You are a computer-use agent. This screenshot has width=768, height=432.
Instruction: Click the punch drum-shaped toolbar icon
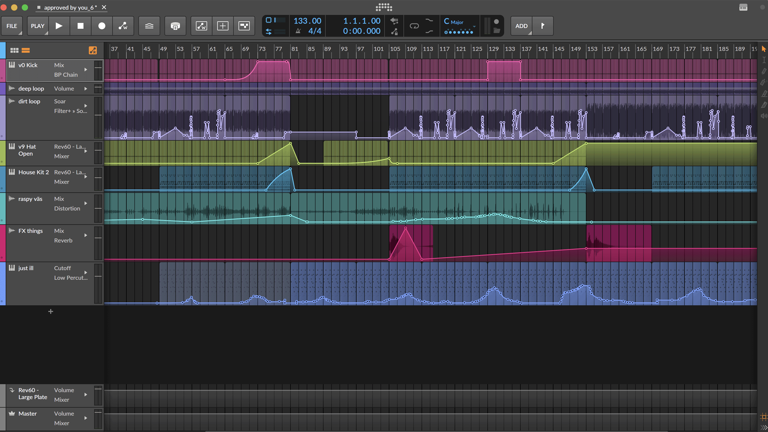click(x=175, y=26)
